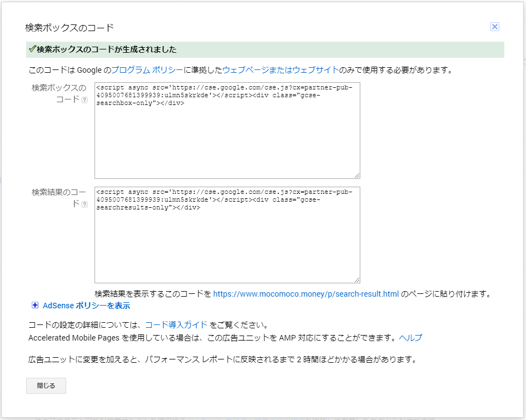Click the 広告ユニットに変更を加えると notice text

(x=223, y=359)
